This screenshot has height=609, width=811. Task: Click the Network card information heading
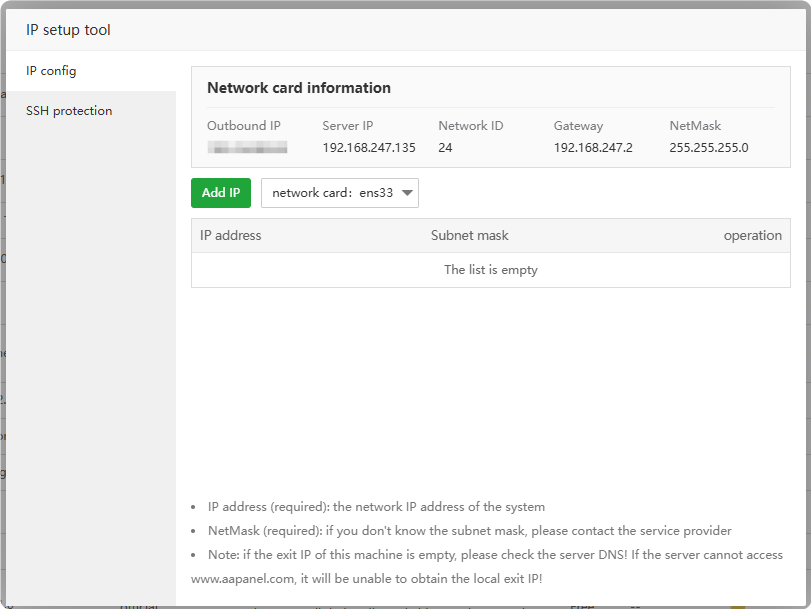coord(298,88)
